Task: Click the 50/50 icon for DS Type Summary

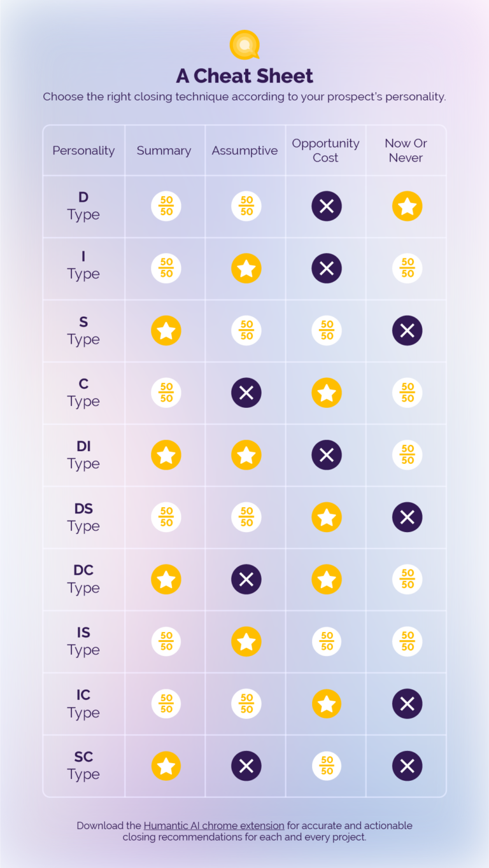Action: click(166, 517)
